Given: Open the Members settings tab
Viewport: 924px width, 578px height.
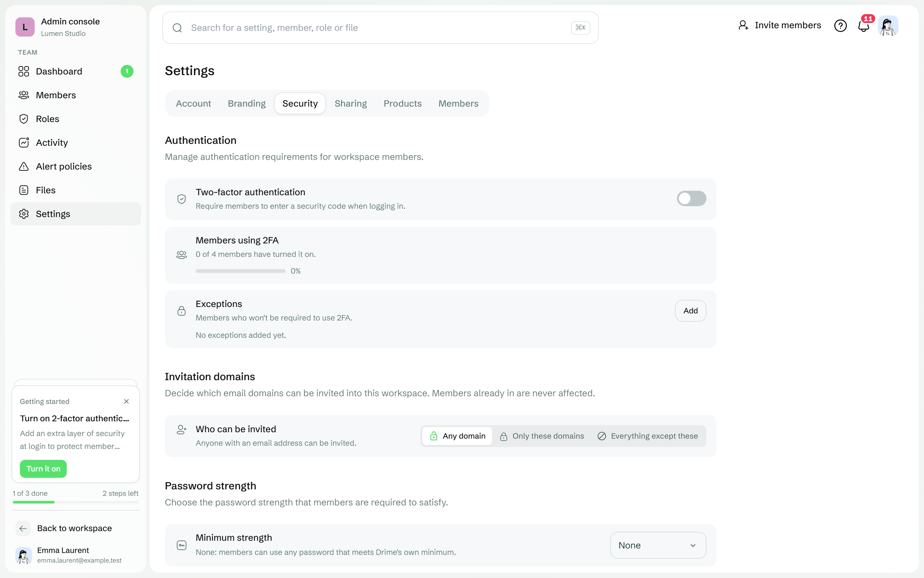Looking at the screenshot, I should click(x=458, y=104).
